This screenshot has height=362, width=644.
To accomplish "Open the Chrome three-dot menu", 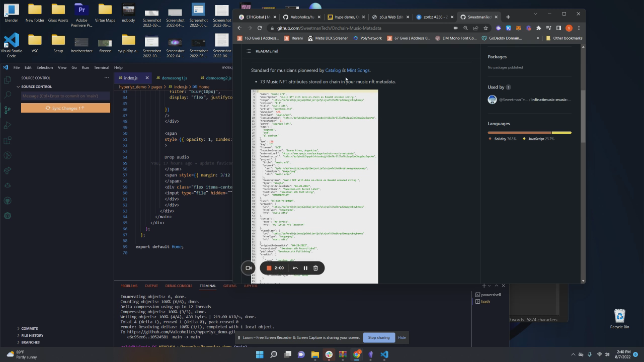I will pos(579,28).
